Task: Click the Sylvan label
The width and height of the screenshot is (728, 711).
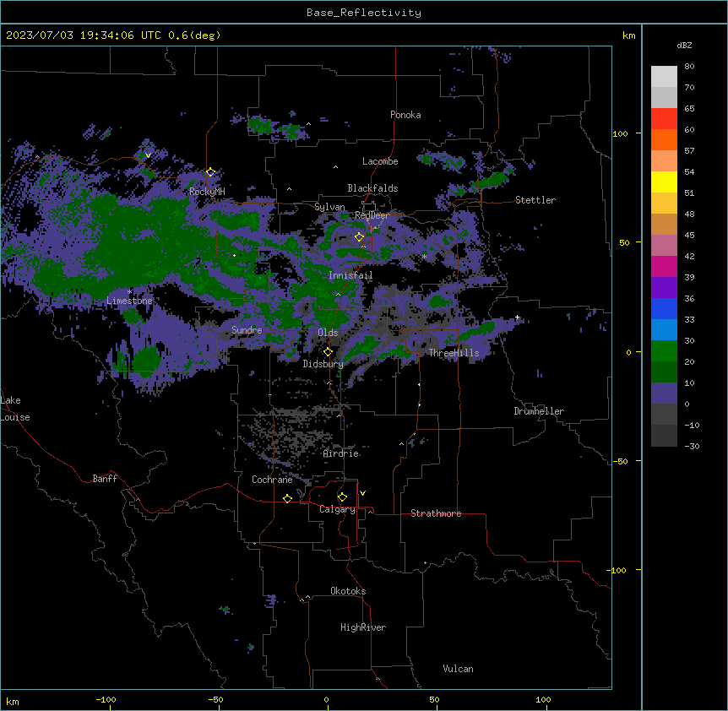Action: coord(329,207)
